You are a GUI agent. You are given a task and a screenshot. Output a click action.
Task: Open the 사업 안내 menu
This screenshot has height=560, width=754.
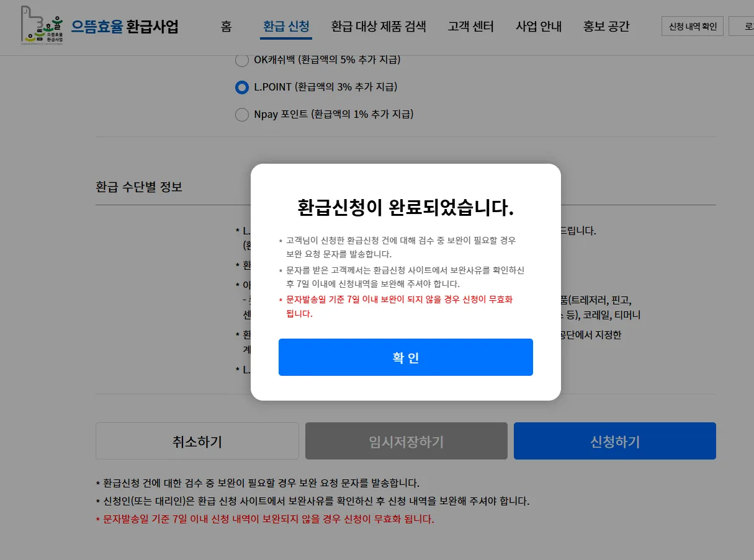tap(539, 27)
